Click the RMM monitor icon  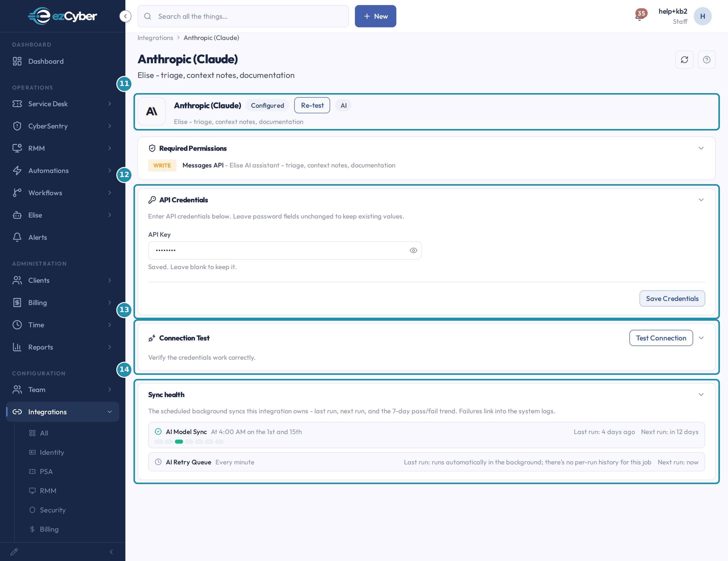(x=17, y=148)
